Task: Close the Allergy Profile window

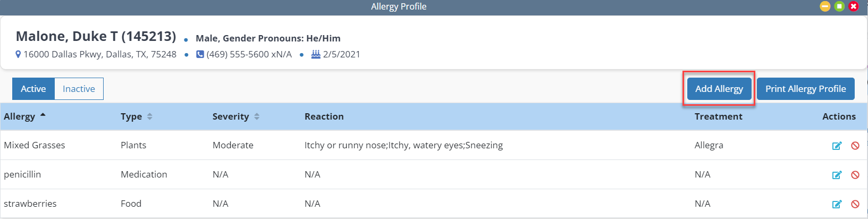Action: click(x=854, y=6)
